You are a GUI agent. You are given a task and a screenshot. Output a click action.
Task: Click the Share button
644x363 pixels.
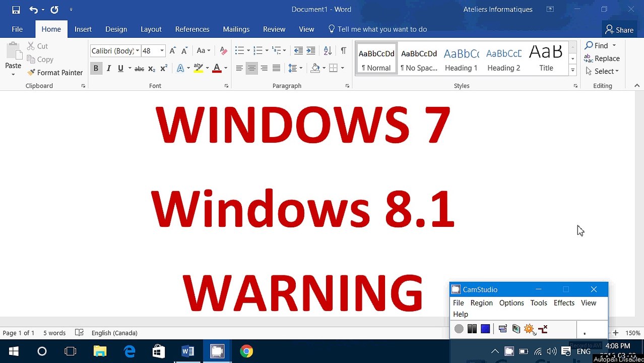[619, 30]
